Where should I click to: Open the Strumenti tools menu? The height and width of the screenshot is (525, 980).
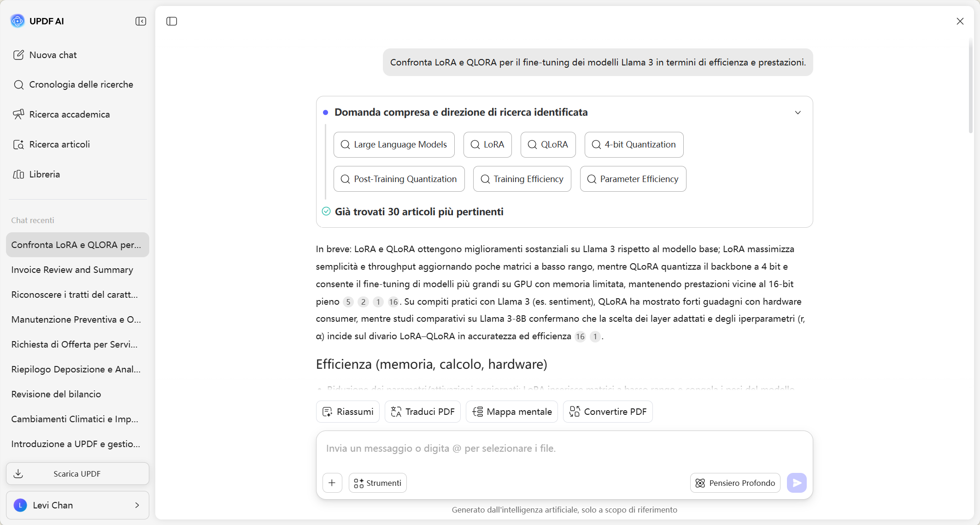tap(378, 483)
